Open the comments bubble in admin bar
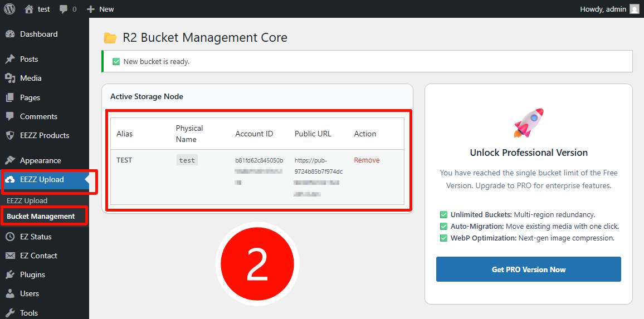 (x=64, y=9)
